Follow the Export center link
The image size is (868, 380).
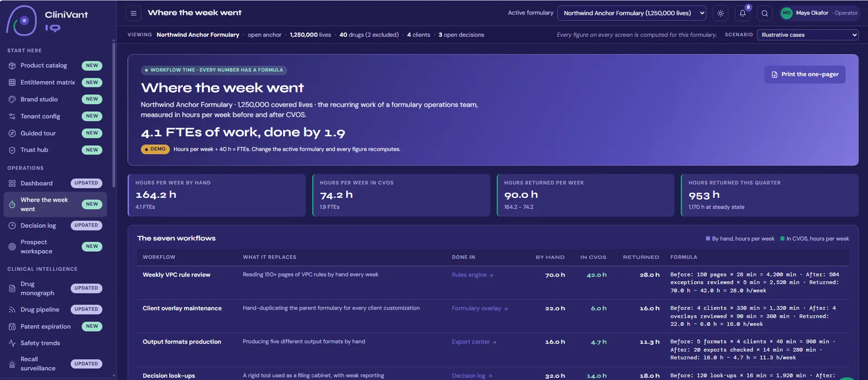474,342
